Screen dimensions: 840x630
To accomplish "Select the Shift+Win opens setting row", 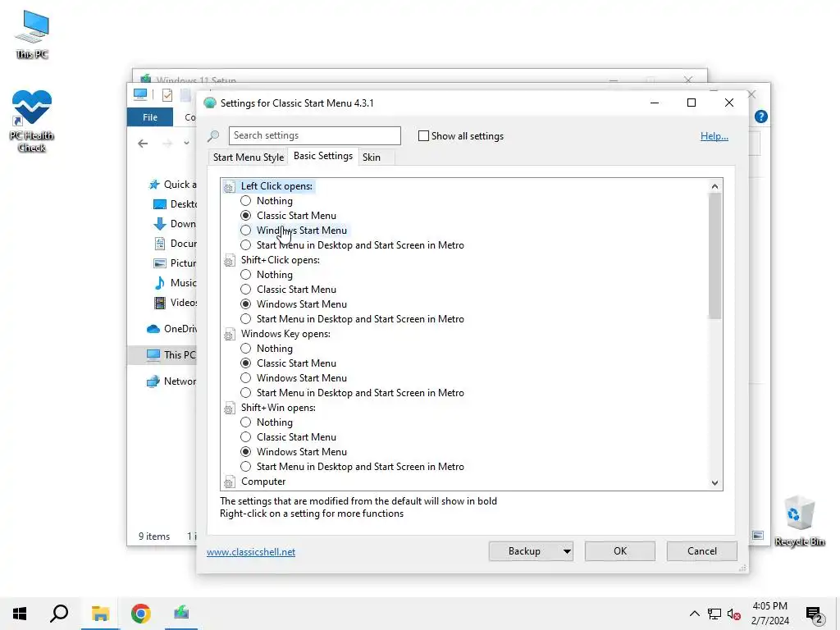I will point(278,408).
